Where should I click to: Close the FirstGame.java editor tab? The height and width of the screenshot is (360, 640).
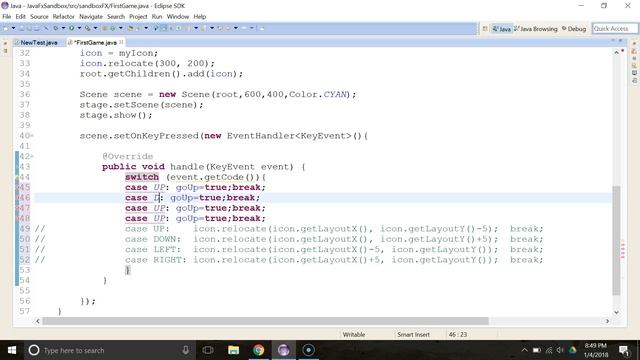point(121,42)
